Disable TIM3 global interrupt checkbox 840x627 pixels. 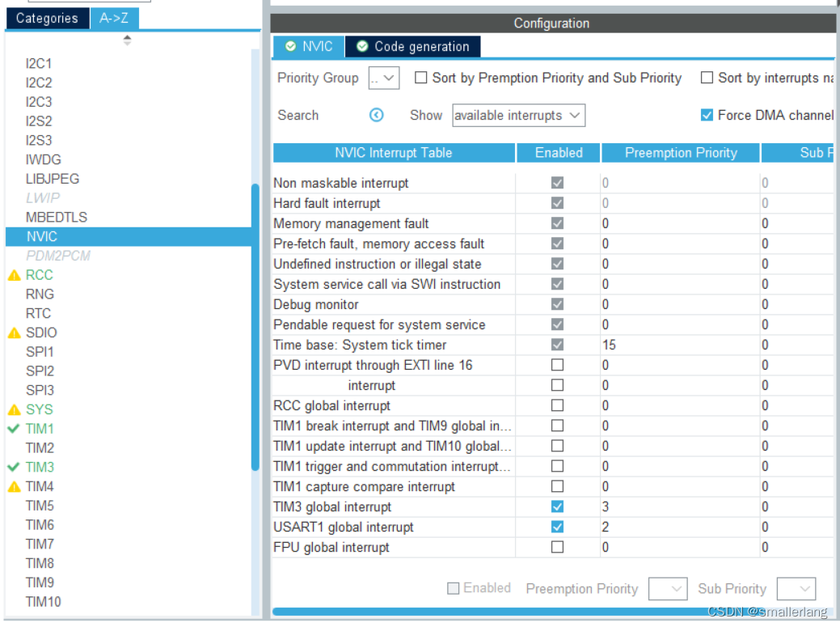tap(558, 507)
